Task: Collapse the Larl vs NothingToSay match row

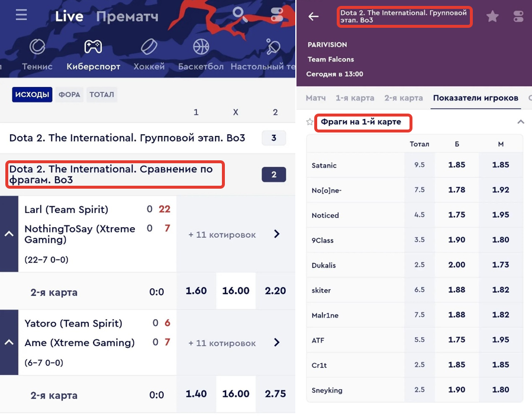Action: (x=9, y=234)
